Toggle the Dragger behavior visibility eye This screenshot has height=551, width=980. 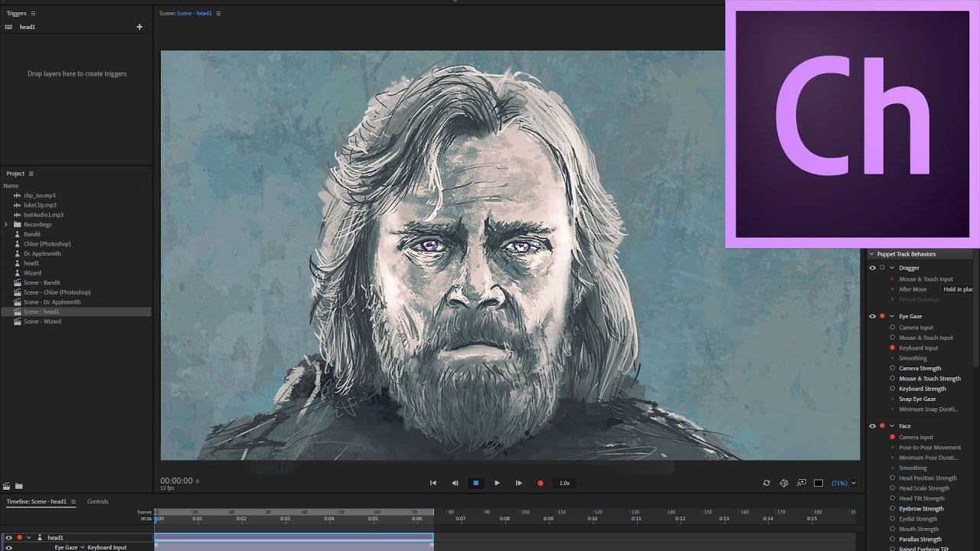872,268
